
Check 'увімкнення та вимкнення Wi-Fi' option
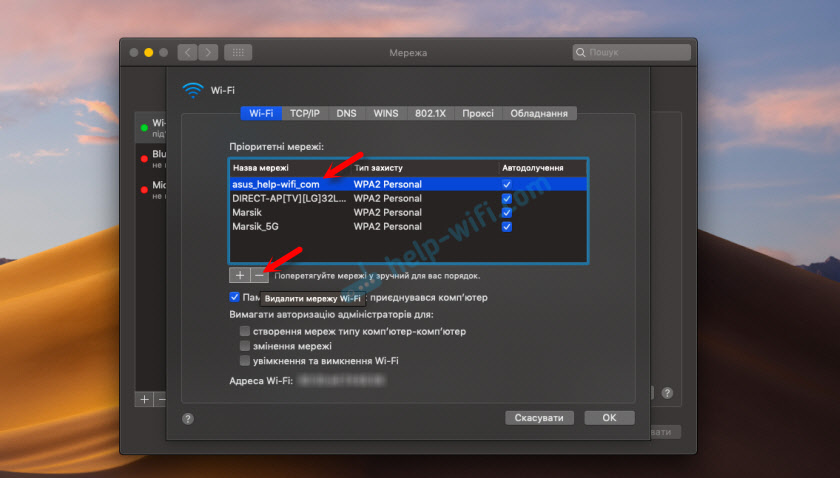(245, 361)
